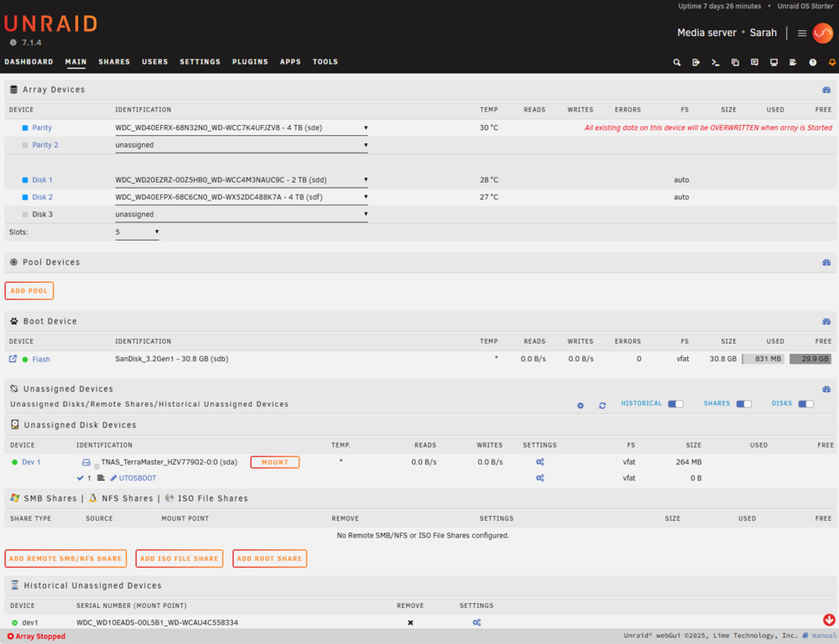Open the Disk 1 device dropdown
839x644 pixels.
click(242, 180)
